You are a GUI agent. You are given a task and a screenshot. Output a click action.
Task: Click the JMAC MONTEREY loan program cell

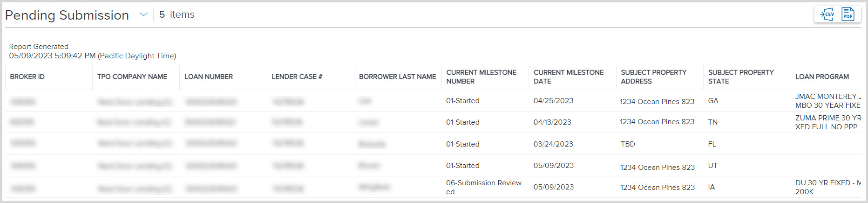(827, 101)
